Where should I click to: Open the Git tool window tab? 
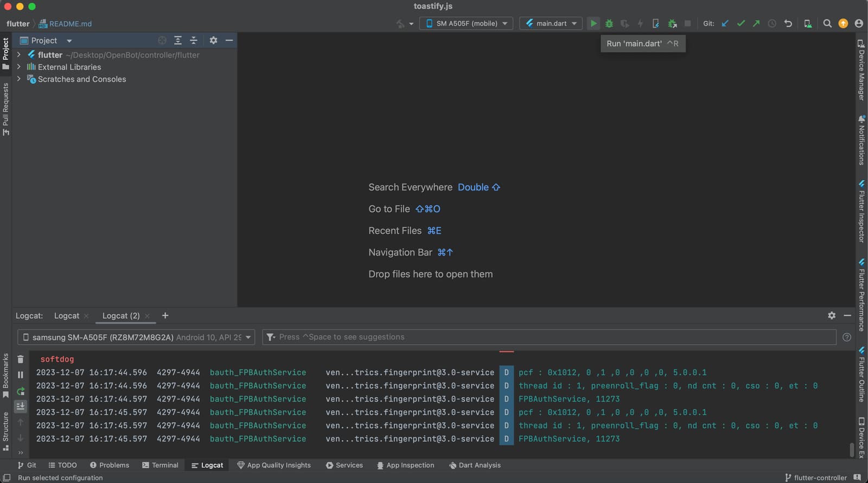pos(27,465)
